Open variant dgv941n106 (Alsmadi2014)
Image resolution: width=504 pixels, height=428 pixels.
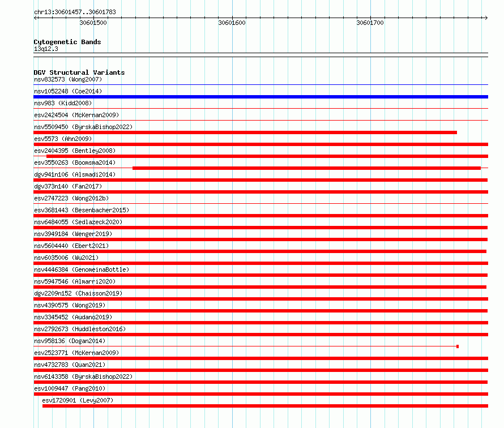pyautogui.click(x=75, y=174)
